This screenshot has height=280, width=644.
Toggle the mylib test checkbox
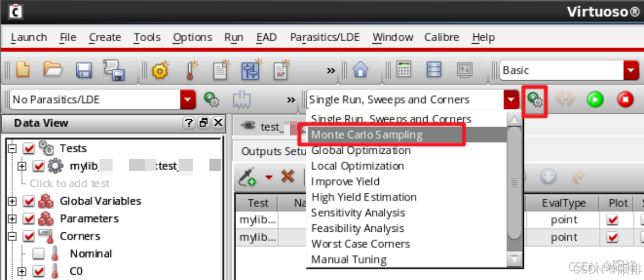click(38, 166)
